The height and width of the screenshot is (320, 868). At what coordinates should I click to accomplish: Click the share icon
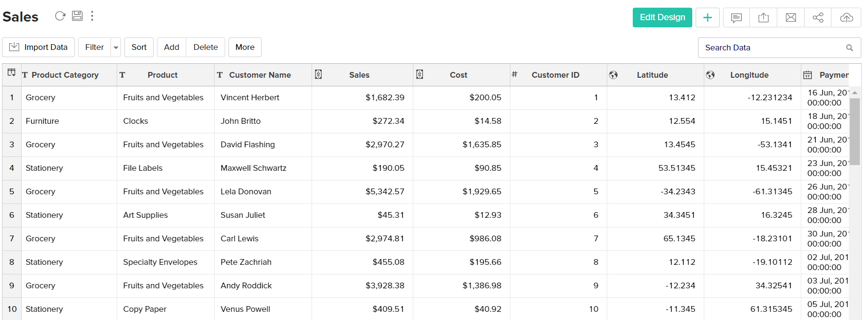pos(818,18)
